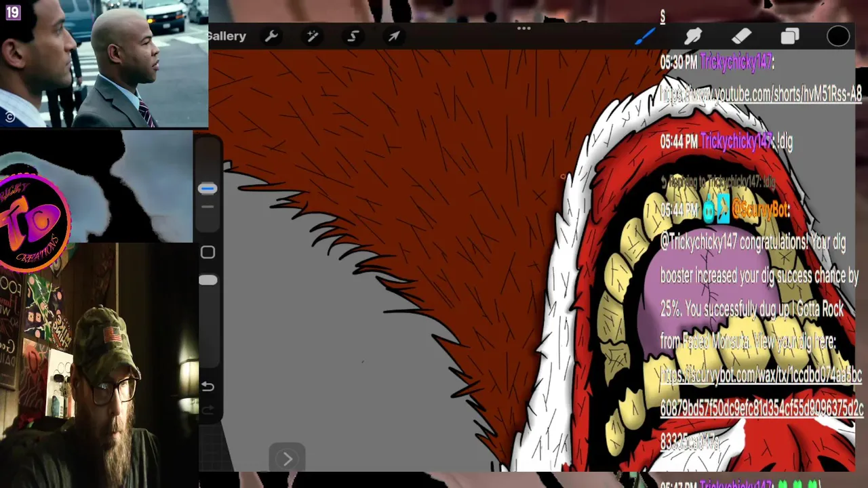The height and width of the screenshot is (488, 868).
Task: Open the scurvybot.com wax transaction link
Action: (x=761, y=409)
